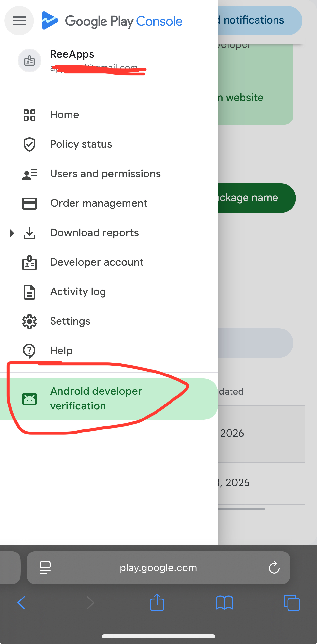317x644 pixels.
Task: Open Policy status page
Action: tap(109, 144)
